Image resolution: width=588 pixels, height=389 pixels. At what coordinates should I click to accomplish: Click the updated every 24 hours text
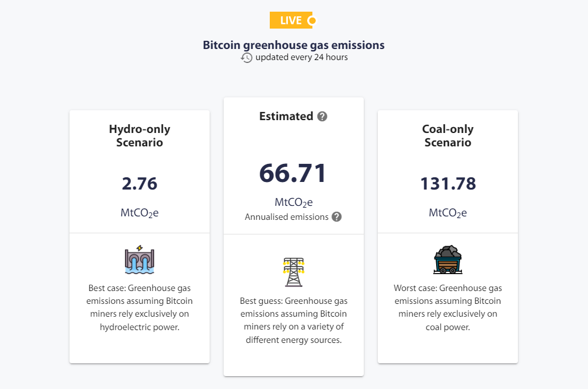(301, 57)
